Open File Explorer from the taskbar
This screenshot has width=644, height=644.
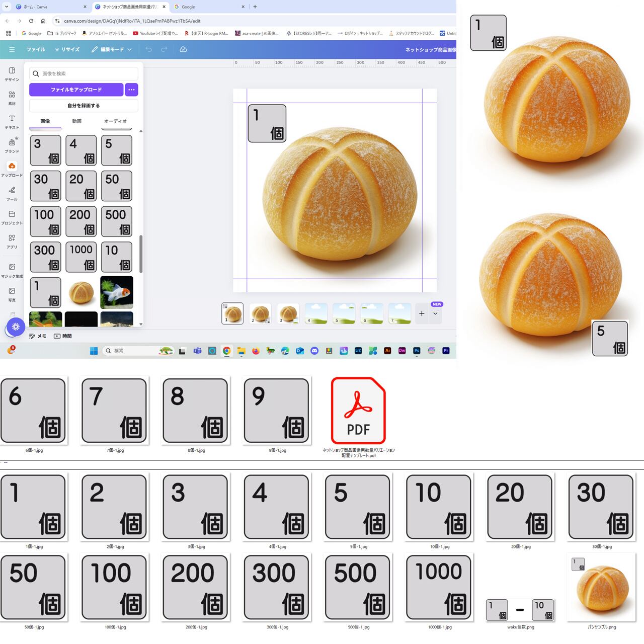tap(242, 351)
